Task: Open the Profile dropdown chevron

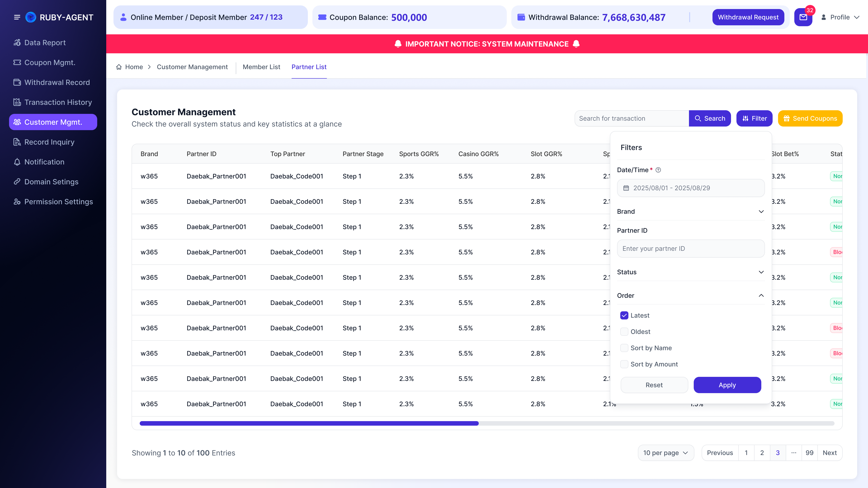Action: pyautogui.click(x=856, y=17)
